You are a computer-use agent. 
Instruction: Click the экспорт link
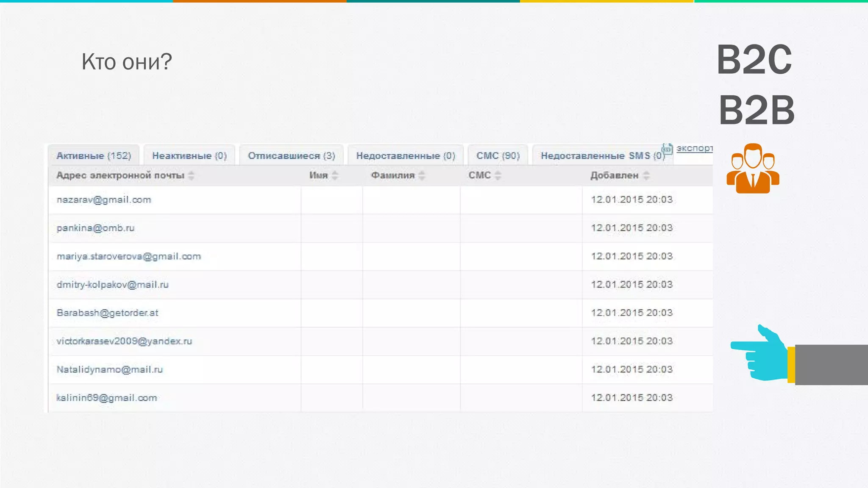(694, 148)
